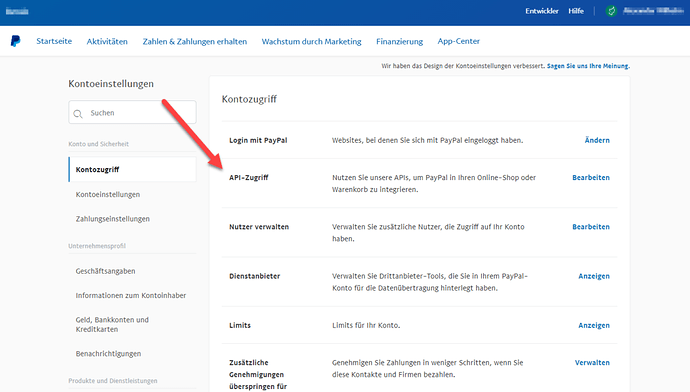
Task: Click the search magnifier icon
Action: pyautogui.click(x=78, y=114)
